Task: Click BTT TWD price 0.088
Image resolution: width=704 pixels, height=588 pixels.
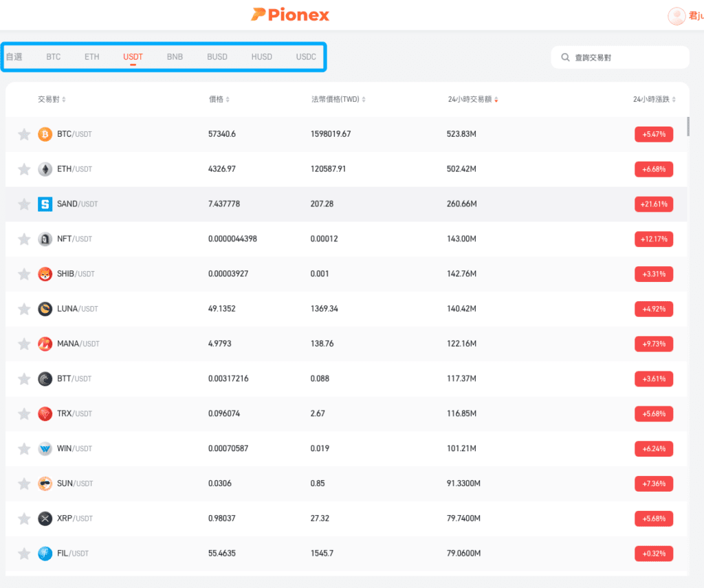Action: [x=320, y=379]
